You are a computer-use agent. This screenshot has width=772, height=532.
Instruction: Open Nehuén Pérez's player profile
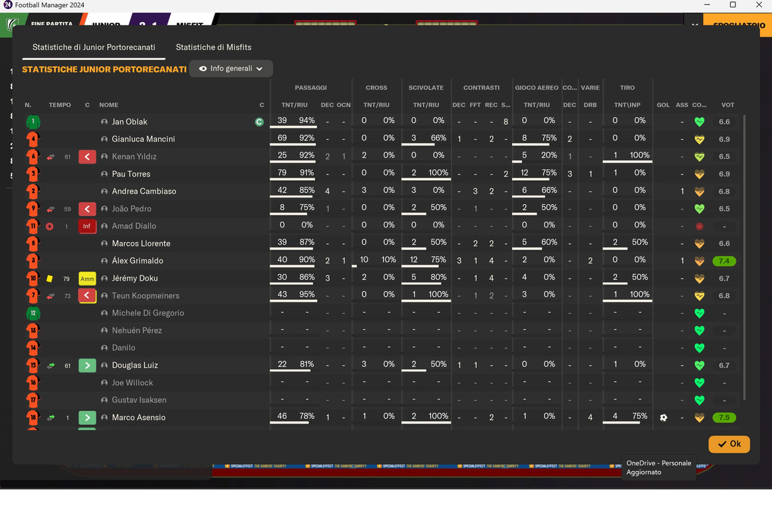tap(137, 330)
